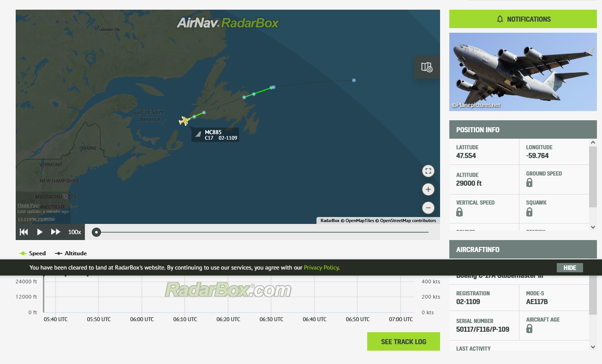Click the 07:00 UTC chart axis label
The image size is (602, 364).
pyautogui.click(x=401, y=319)
